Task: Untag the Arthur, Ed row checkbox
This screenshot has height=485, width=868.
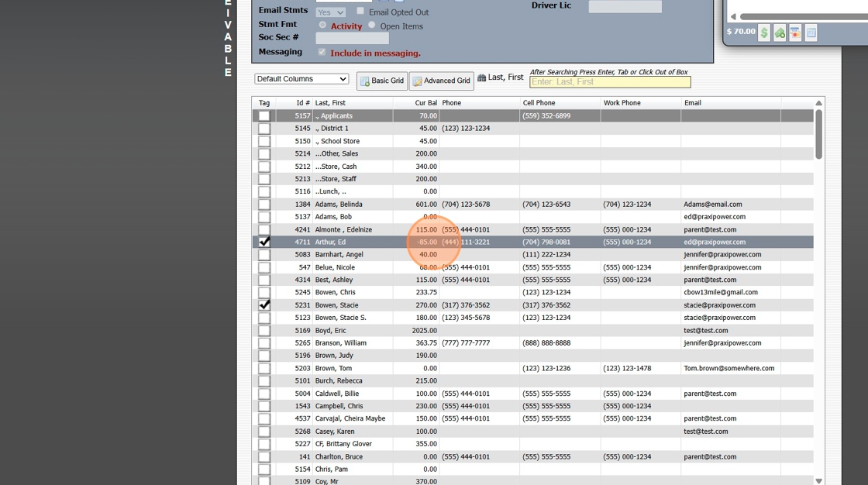Action: pyautogui.click(x=264, y=242)
